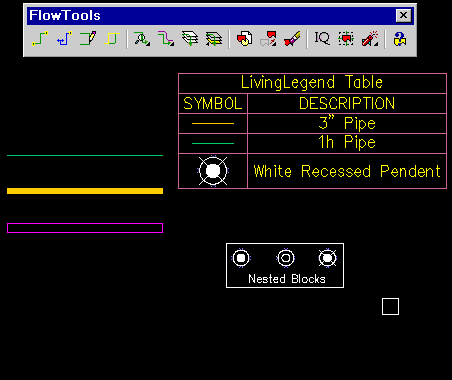Screen dimensions: 452x380
Task: Click the red dynamite explode tool
Action: pyautogui.click(x=370, y=39)
